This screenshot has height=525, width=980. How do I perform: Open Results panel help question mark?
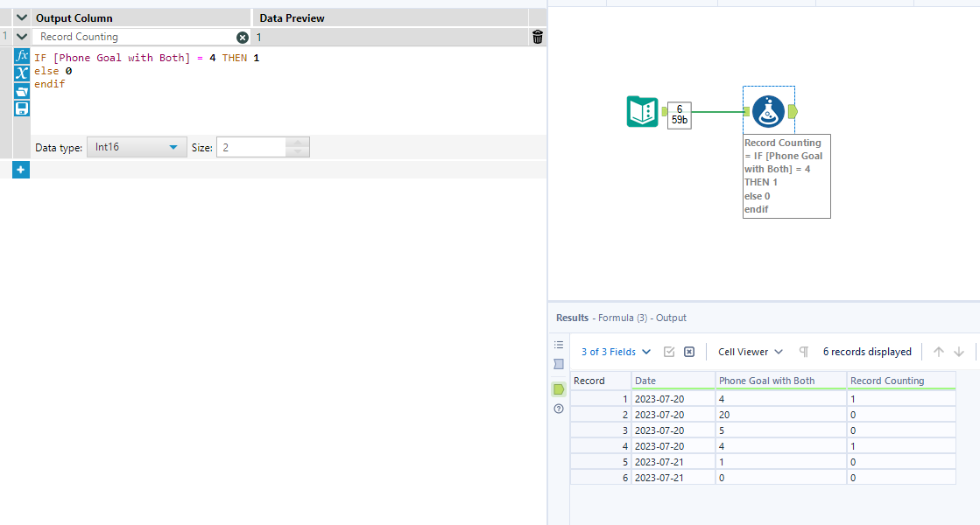(x=559, y=408)
